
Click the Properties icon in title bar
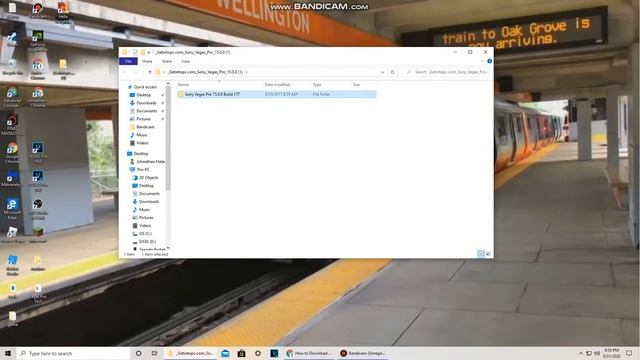135,52
